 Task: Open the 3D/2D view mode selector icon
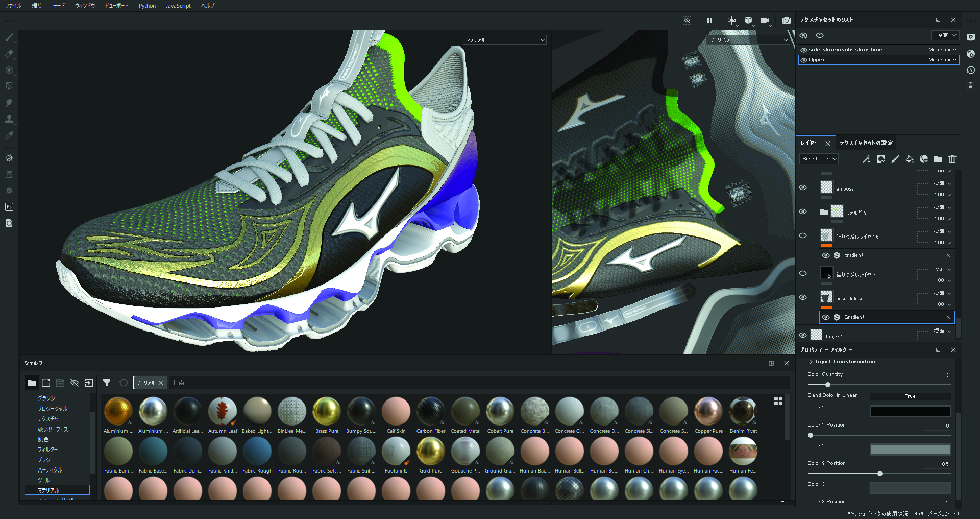click(732, 20)
